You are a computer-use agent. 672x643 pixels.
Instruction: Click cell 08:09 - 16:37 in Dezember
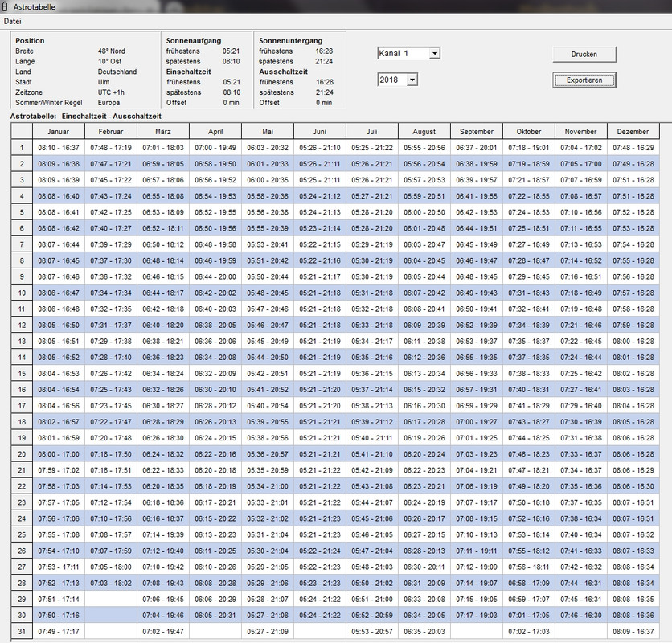click(x=633, y=632)
